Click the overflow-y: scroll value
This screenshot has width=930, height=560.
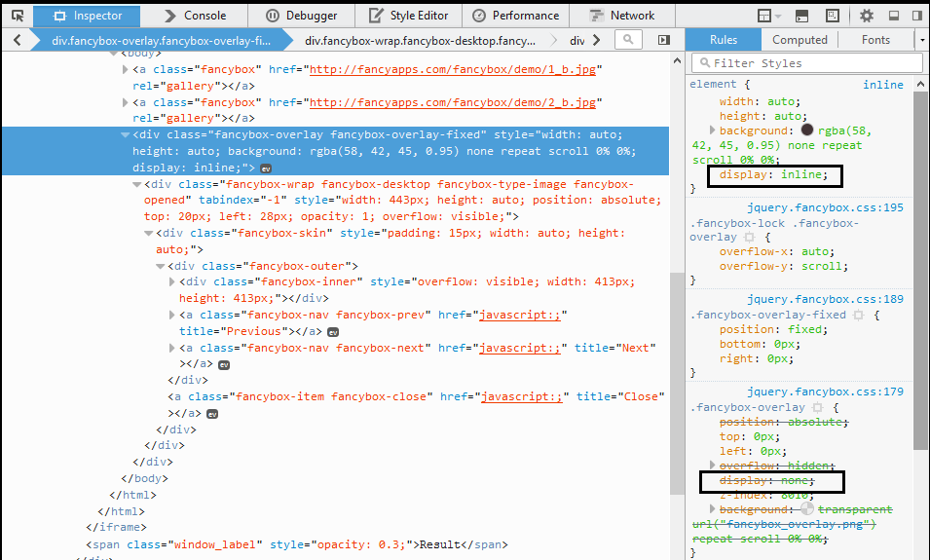822,266
